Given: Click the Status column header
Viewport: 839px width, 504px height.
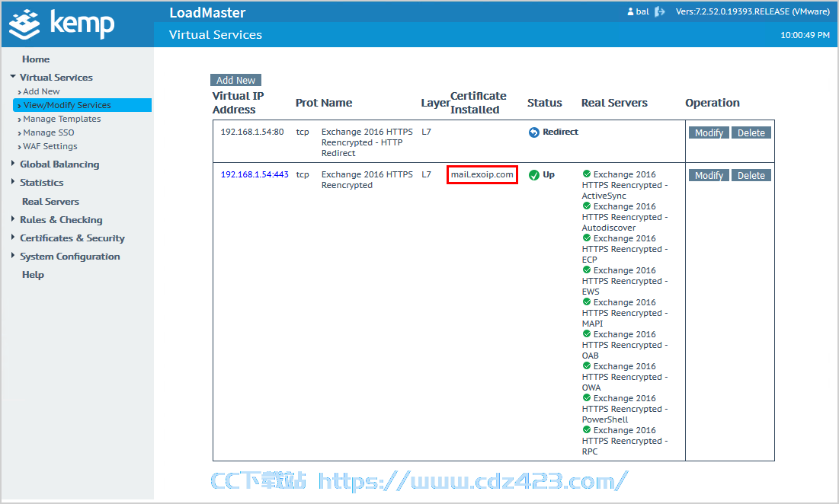Looking at the screenshot, I should (x=545, y=103).
